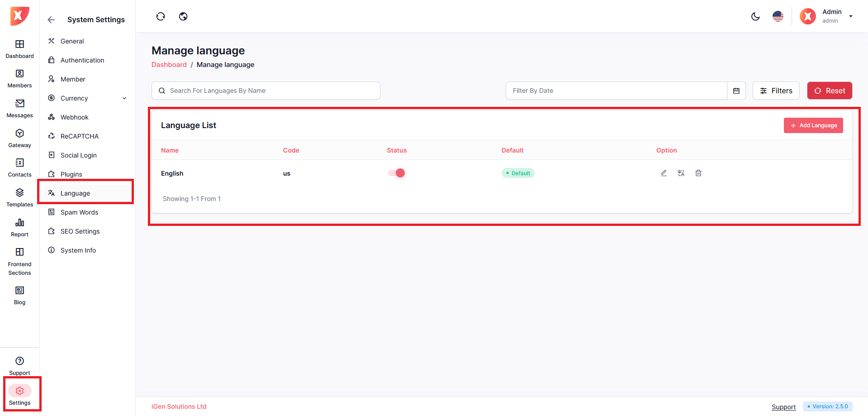Image resolution: width=868 pixels, height=416 pixels.
Task: Open the globe icon in top bar
Action: click(183, 17)
